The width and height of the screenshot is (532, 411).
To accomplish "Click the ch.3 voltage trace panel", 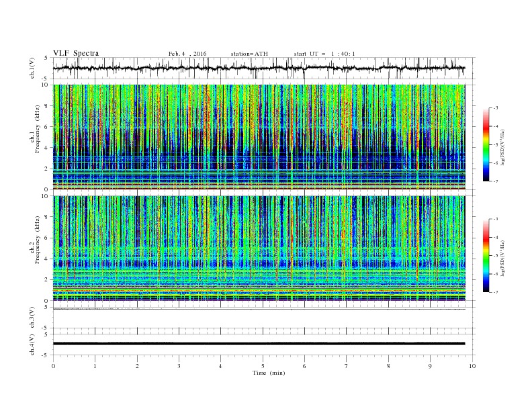I will click(264, 318).
